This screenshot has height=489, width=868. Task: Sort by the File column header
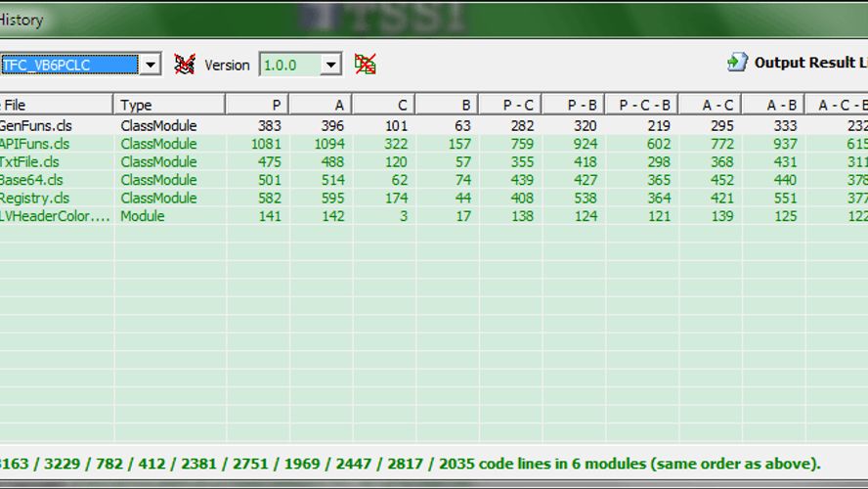[56, 105]
